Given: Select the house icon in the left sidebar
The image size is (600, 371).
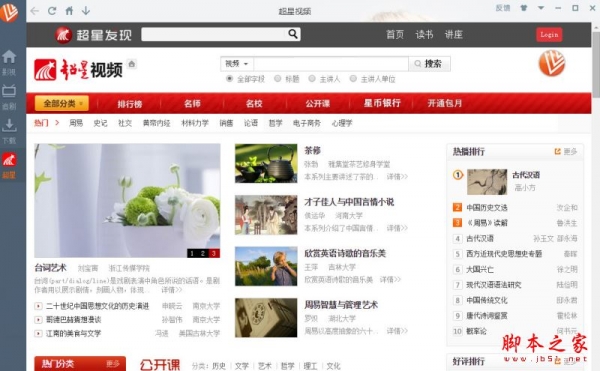Looking at the screenshot, I should [9, 57].
